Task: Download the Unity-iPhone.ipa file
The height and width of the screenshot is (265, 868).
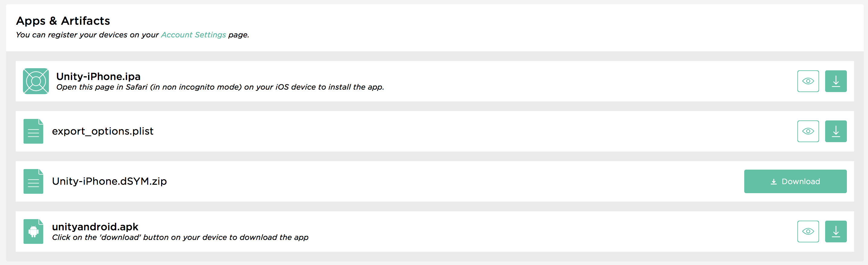Action: (x=835, y=81)
